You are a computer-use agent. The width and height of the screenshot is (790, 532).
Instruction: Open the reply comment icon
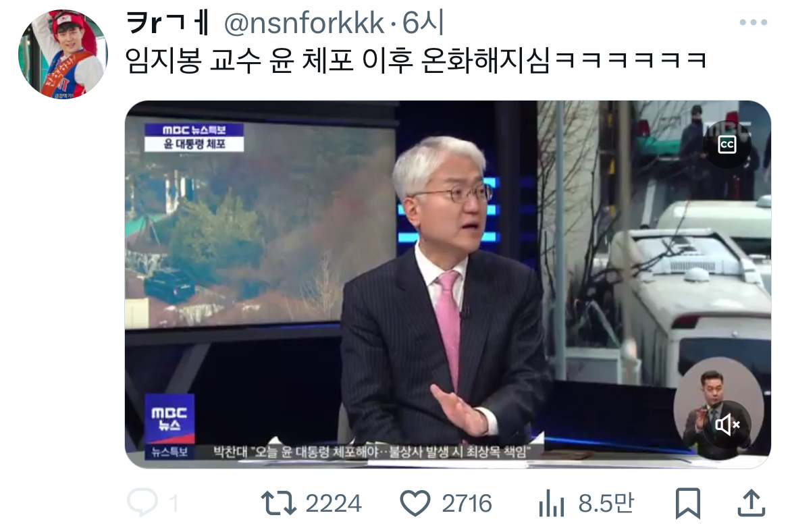142,502
